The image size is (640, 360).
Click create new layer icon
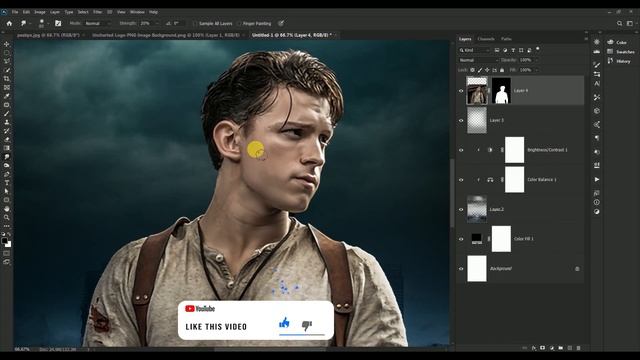coord(569,348)
